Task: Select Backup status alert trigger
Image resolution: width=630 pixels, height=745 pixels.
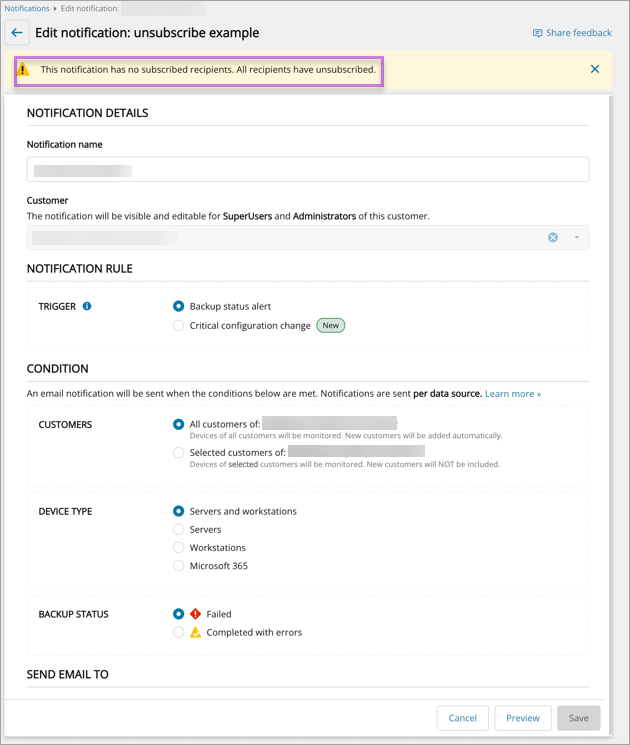Action: click(179, 306)
